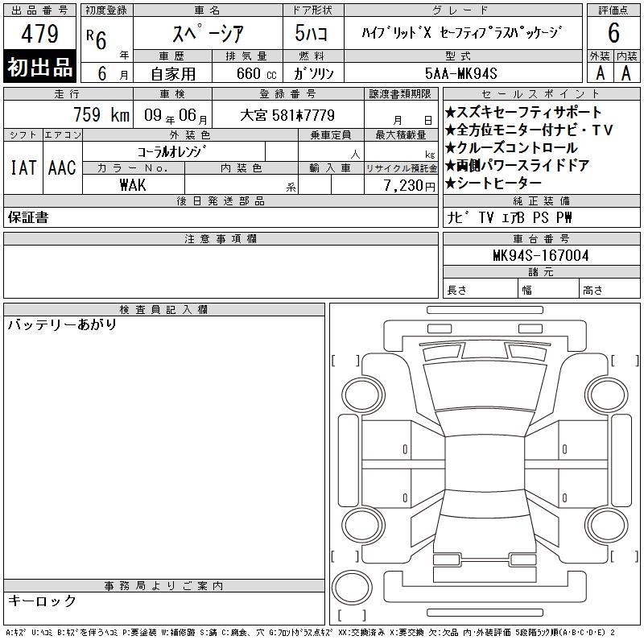Screen dimensions: 644x644
Task: Select the A grade under 内装
Action: (626, 73)
